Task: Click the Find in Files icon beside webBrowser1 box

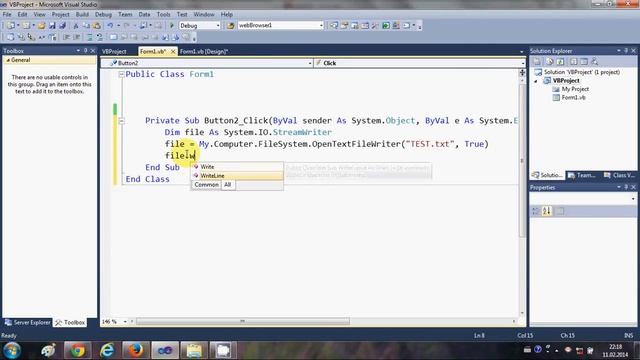Action: pos(230,25)
